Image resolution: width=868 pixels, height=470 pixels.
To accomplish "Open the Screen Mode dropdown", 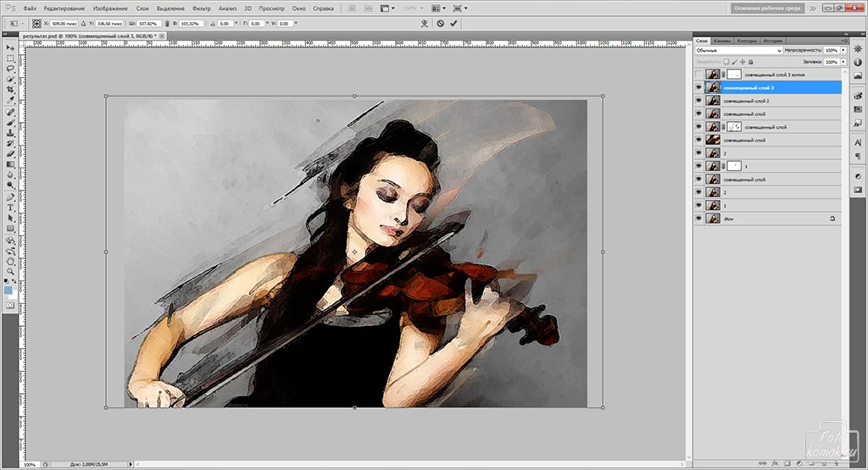I will pos(460,8).
